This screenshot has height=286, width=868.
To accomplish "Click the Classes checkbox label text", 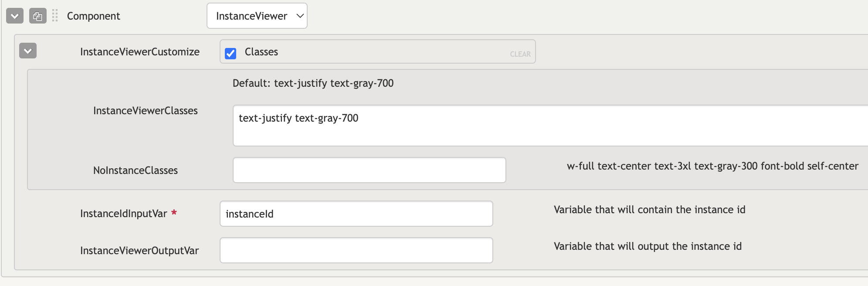I will tap(261, 52).
